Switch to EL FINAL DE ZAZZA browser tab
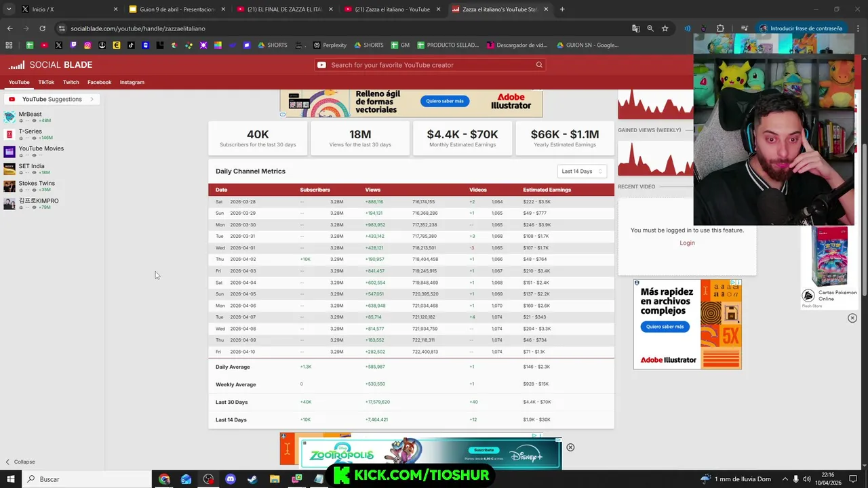 click(284, 9)
